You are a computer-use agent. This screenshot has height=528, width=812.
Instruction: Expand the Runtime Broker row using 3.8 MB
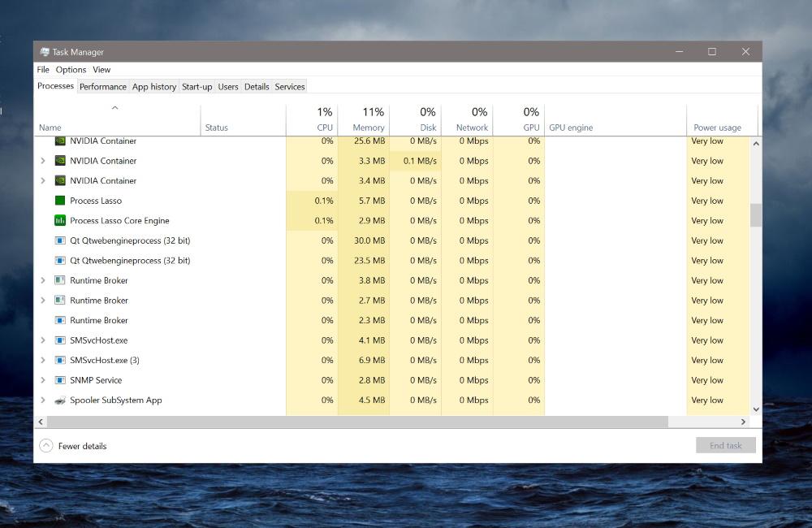click(x=43, y=280)
